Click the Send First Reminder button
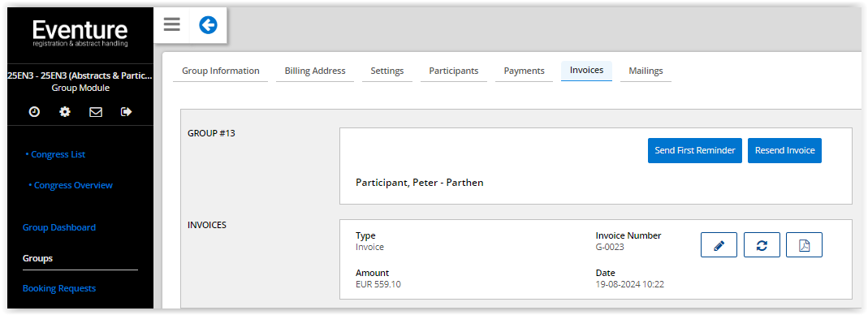The height and width of the screenshot is (315, 868). click(695, 150)
